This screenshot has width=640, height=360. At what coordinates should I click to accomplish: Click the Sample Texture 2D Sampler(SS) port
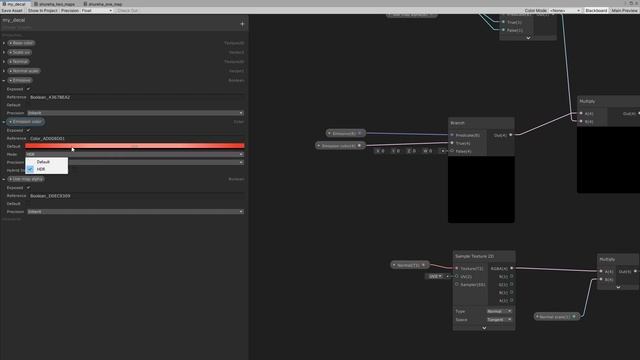[x=457, y=284]
